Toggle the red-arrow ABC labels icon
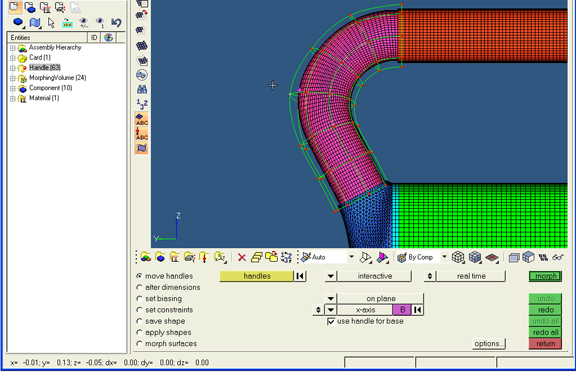Image resolution: width=576 pixels, height=372 pixels. click(x=142, y=133)
